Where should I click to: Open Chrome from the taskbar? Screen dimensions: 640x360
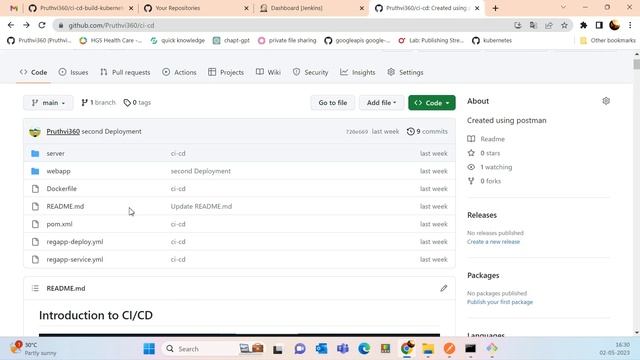pyautogui.click(x=407, y=349)
